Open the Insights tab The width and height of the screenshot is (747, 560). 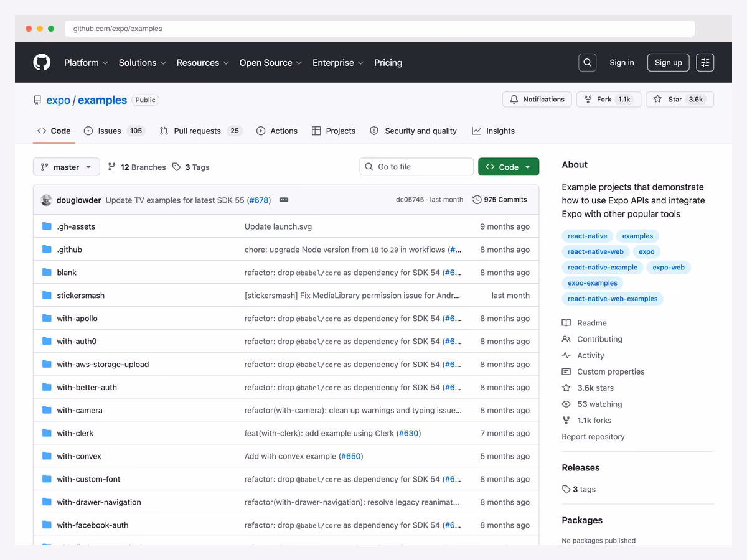pyautogui.click(x=494, y=131)
